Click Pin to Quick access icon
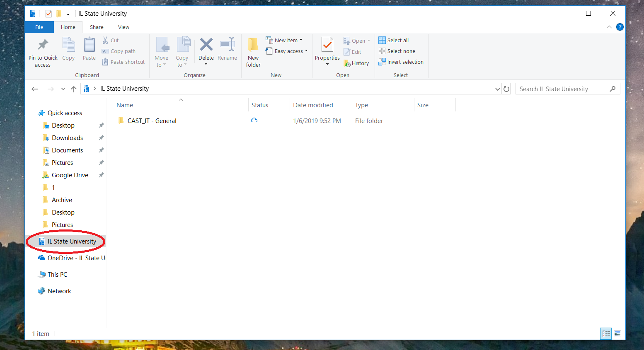 coord(43,45)
